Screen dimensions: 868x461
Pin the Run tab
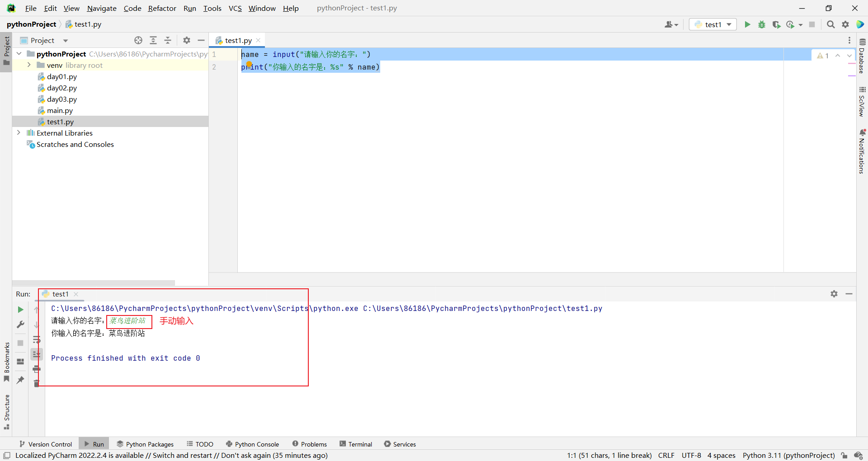point(20,380)
